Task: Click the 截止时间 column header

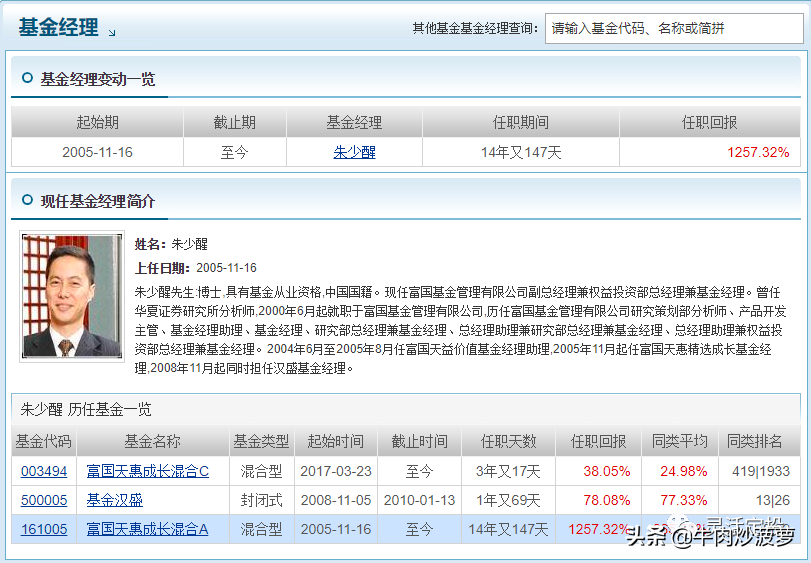Action: (419, 442)
